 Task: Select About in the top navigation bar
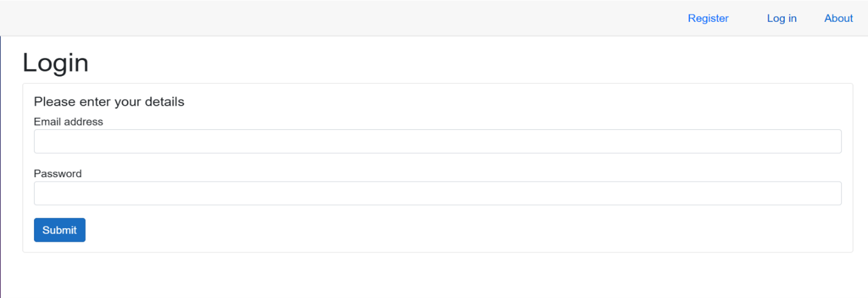pyautogui.click(x=838, y=18)
